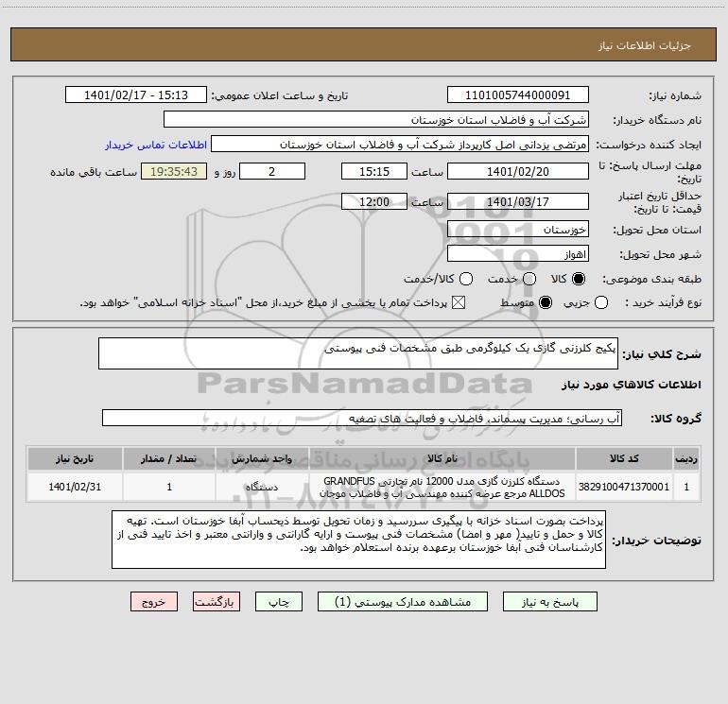Click the province field خوزستان
This screenshot has width=728, height=704.
click(x=518, y=230)
